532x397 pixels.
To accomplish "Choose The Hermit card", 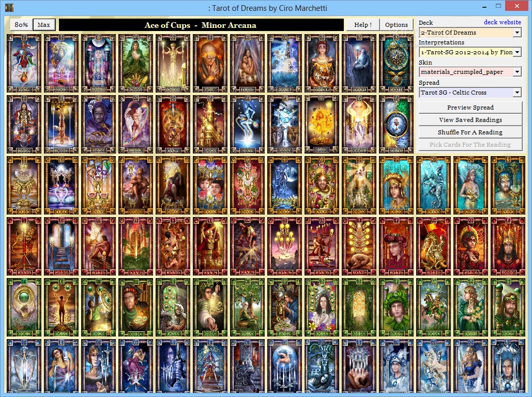I will 359,63.
